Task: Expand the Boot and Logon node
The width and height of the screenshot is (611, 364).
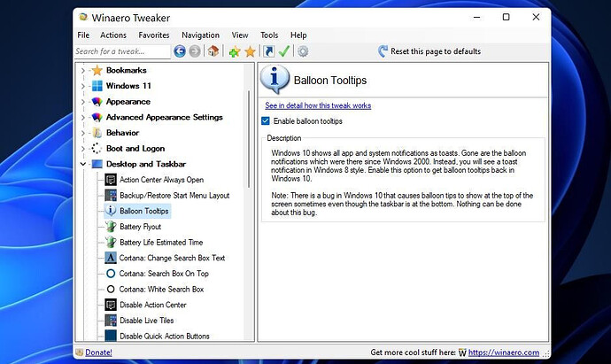Action: (x=82, y=149)
